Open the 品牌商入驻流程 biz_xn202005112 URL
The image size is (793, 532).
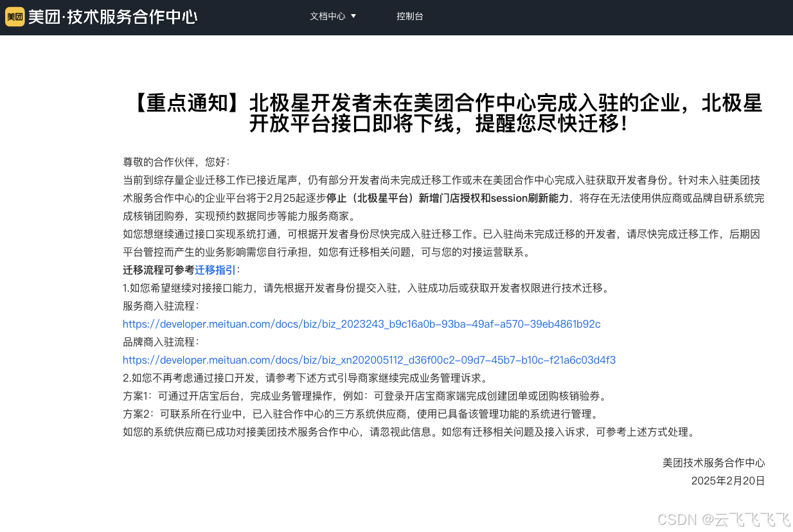point(370,360)
